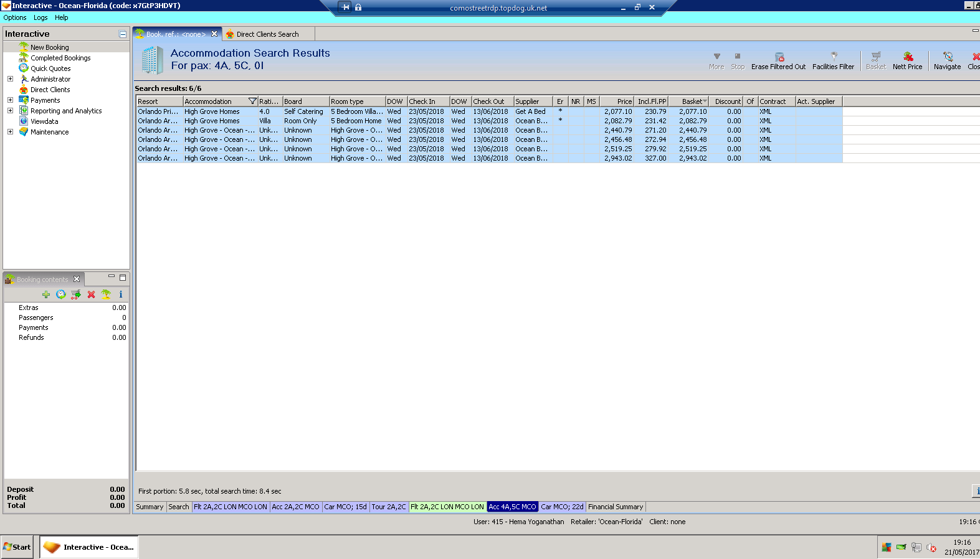
Task: Click the Reporting and Analytics icon
Action: [x=24, y=111]
